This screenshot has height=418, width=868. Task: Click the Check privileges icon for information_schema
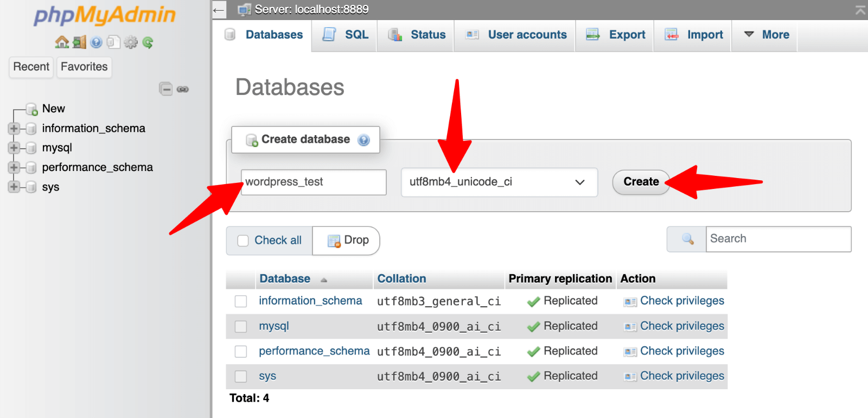630,302
